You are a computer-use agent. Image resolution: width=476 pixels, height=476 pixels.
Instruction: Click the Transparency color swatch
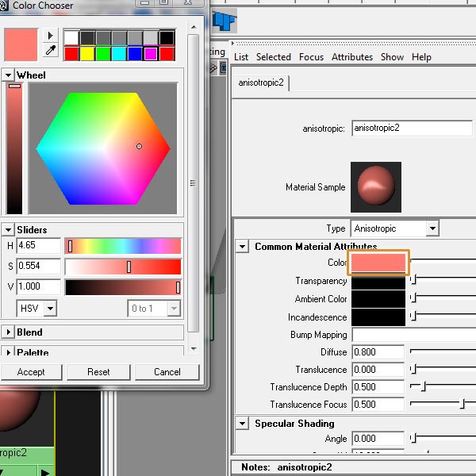point(378,281)
